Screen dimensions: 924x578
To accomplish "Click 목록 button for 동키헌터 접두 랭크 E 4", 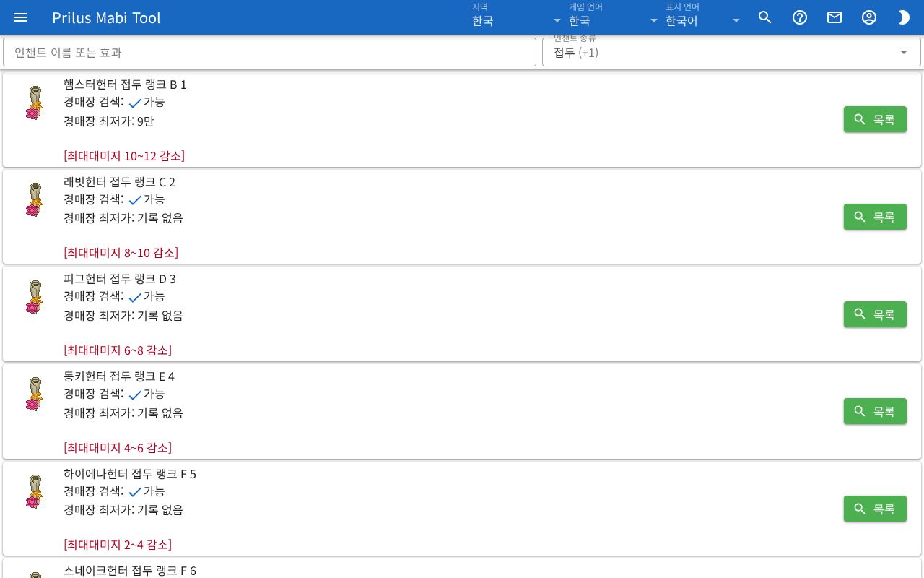I will pos(875,411).
